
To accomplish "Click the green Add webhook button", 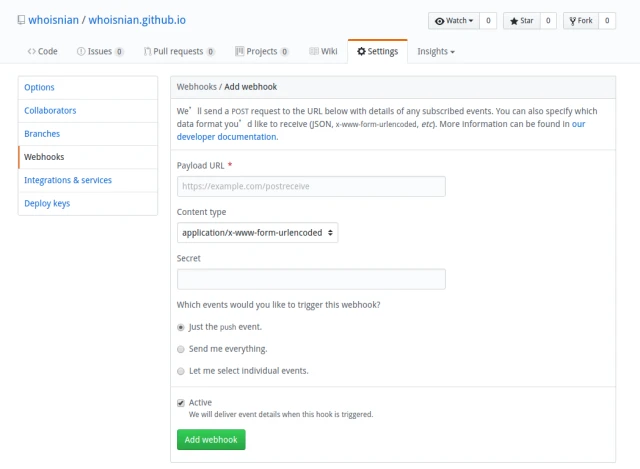I will click(x=211, y=440).
